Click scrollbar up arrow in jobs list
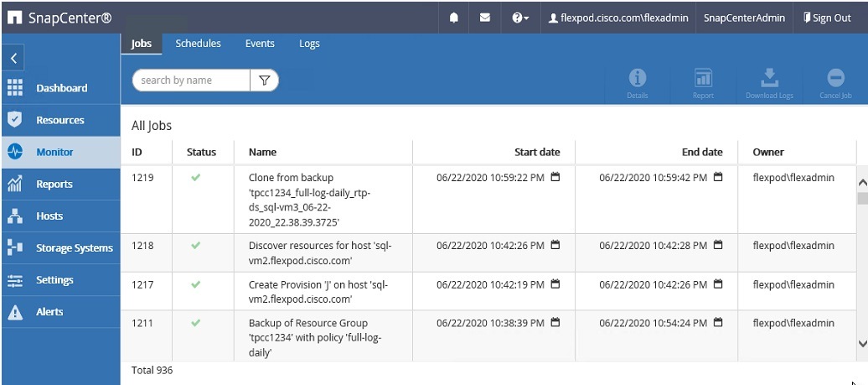This screenshot has height=385, width=868. [862, 182]
